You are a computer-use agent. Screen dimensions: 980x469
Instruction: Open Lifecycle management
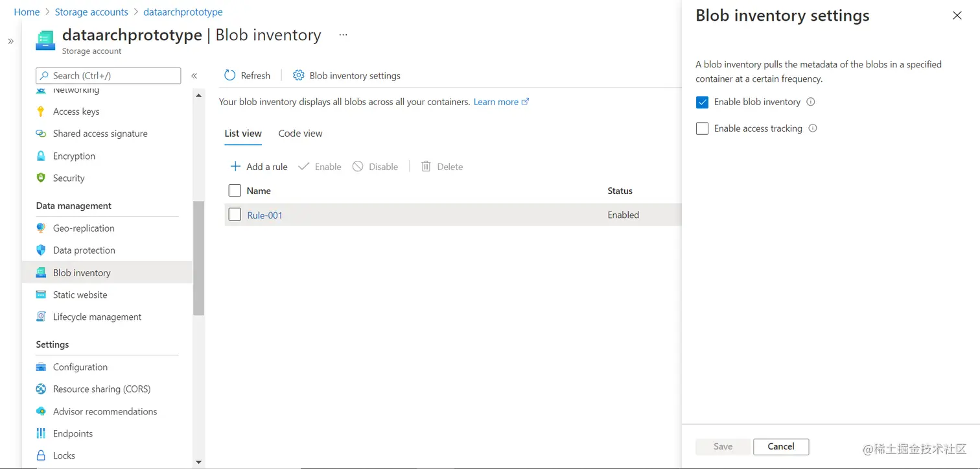tap(97, 317)
